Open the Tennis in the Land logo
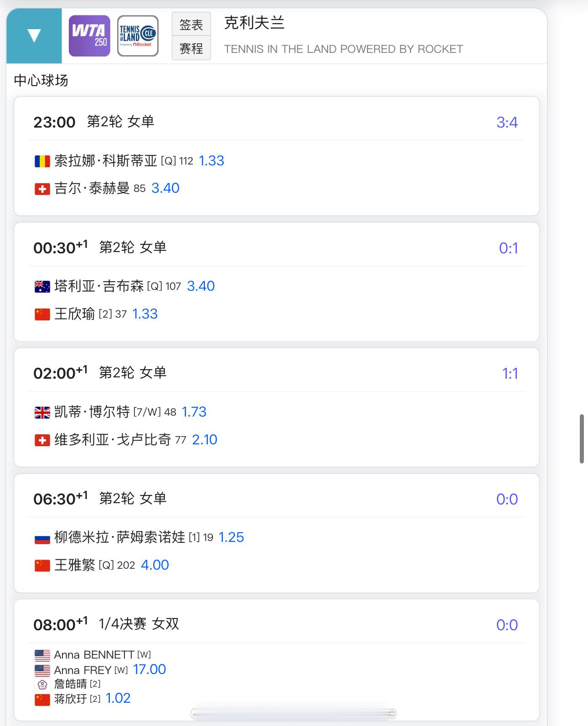Image resolution: width=588 pixels, height=726 pixels. (138, 36)
